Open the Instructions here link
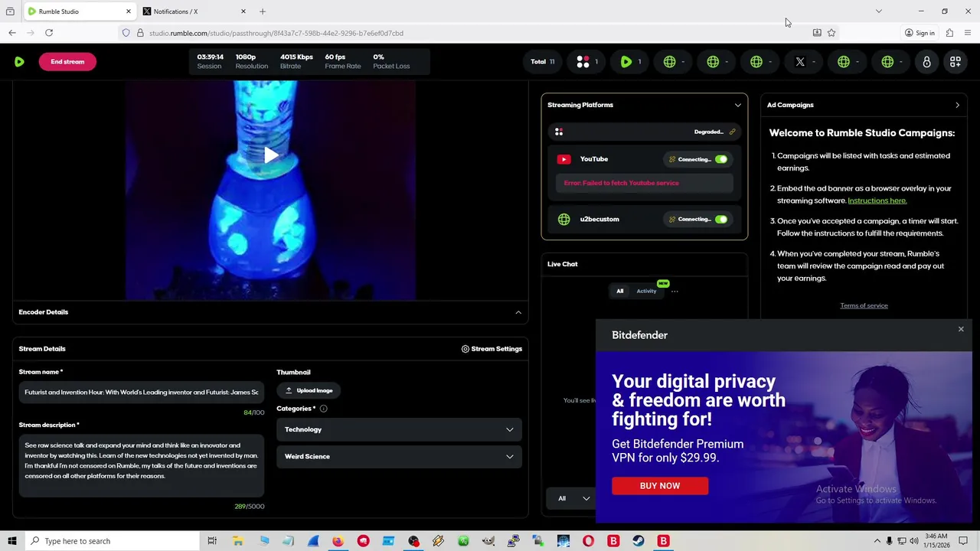Viewport: 980px width, 551px height. (x=877, y=201)
